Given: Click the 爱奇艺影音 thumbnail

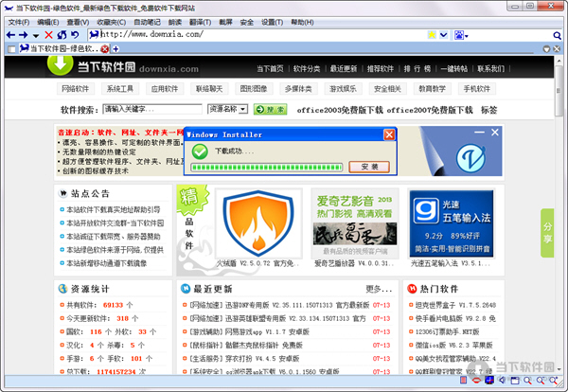Looking at the screenshot, I should tap(355, 223).
